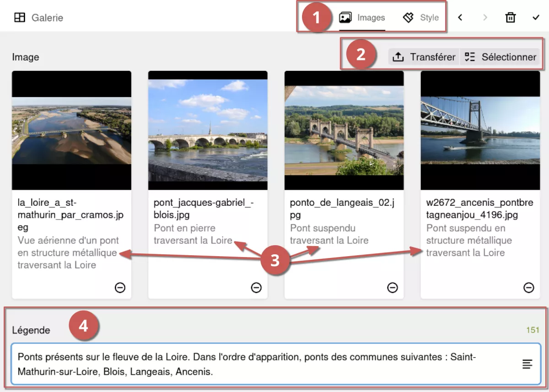Click file name la_loire_a_st-mathurin_par_cramos.jpeg
Image resolution: width=549 pixels, height=392 pixels.
click(x=70, y=215)
